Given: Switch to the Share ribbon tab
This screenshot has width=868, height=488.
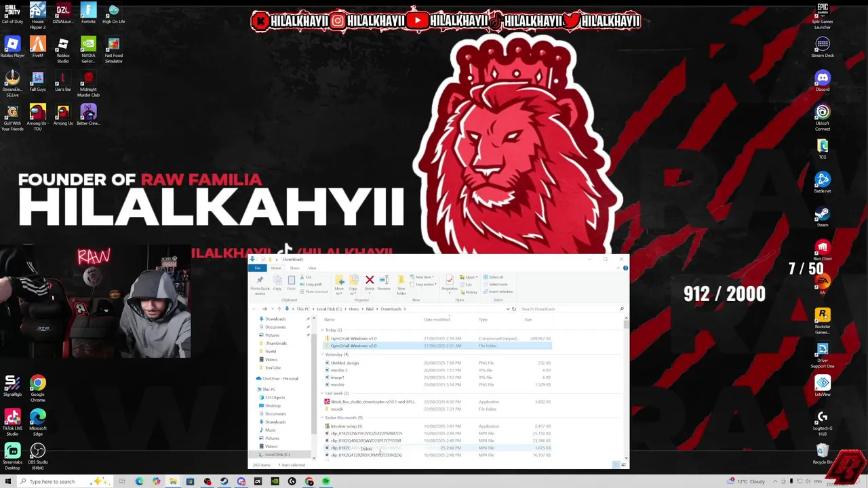Looking at the screenshot, I should pos(294,268).
